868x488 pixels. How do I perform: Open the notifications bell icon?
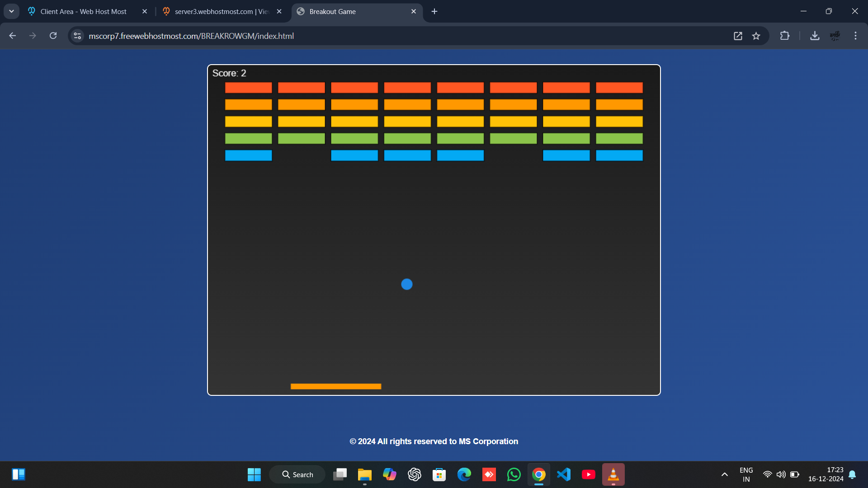point(852,474)
